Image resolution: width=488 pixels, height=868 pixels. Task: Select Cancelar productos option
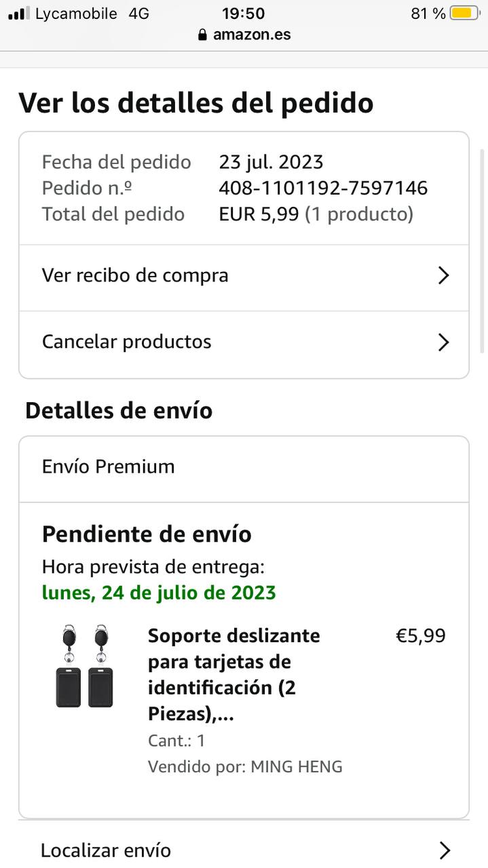[127, 342]
